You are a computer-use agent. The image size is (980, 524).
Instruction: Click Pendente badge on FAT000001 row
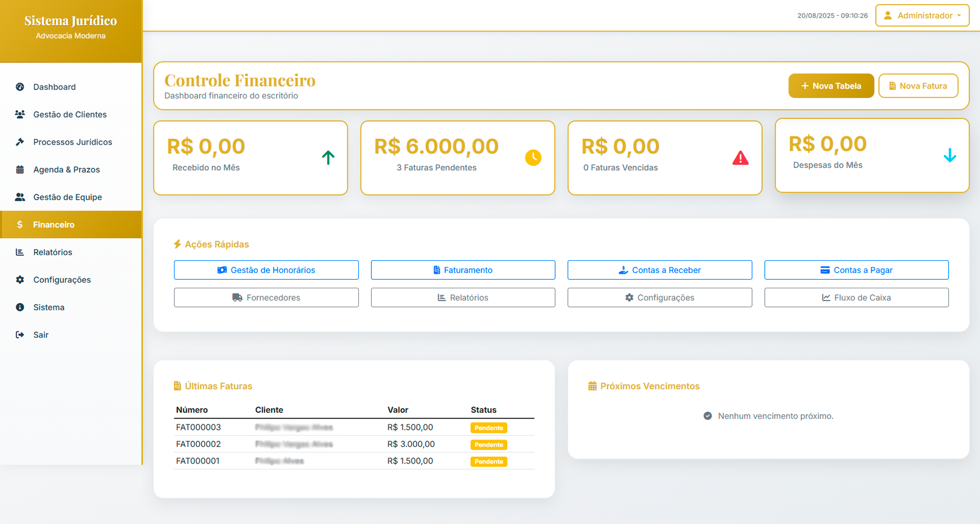pos(489,462)
